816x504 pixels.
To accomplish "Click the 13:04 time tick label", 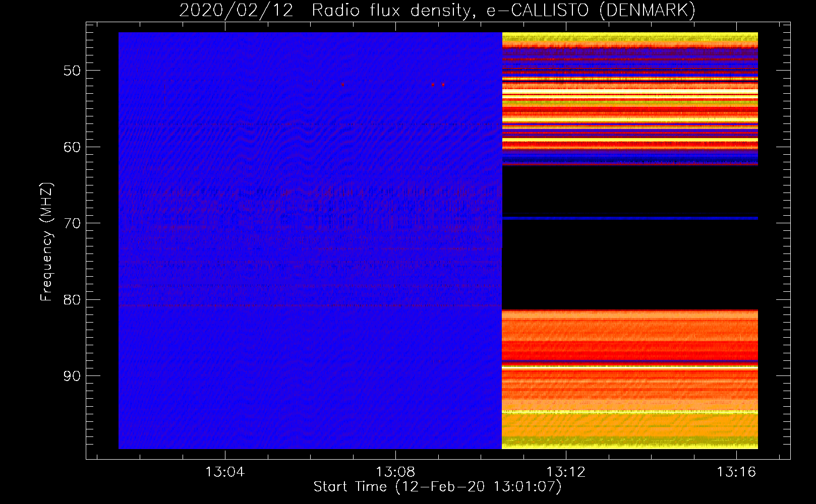I will click(x=225, y=472).
